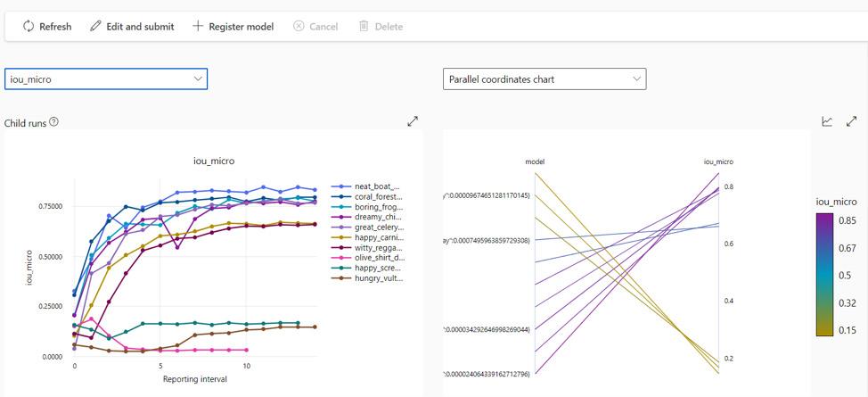Click the line chart icon above parallel chart
The width and height of the screenshot is (868, 397).
tap(827, 121)
